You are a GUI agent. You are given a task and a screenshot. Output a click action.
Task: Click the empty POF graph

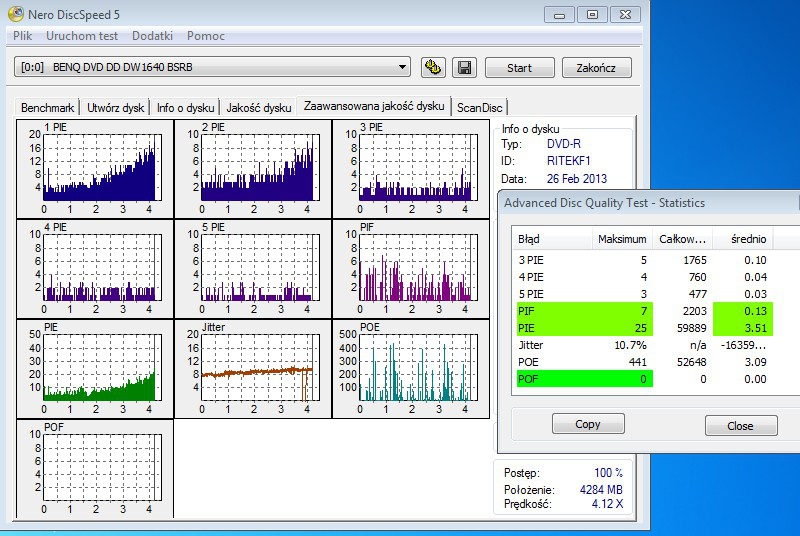[x=95, y=469]
